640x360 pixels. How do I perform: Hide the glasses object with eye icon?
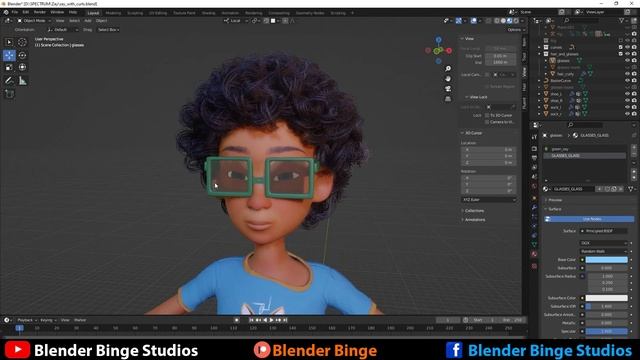point(627,60)
